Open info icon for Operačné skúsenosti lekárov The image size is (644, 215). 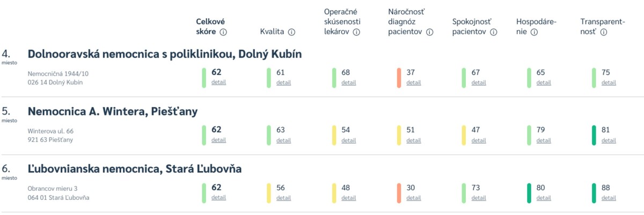[x=356, y=32]
